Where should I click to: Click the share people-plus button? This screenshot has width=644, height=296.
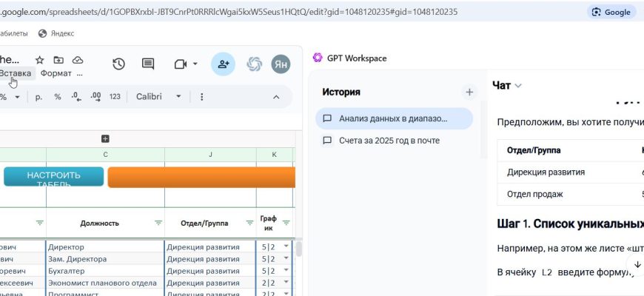223,64
